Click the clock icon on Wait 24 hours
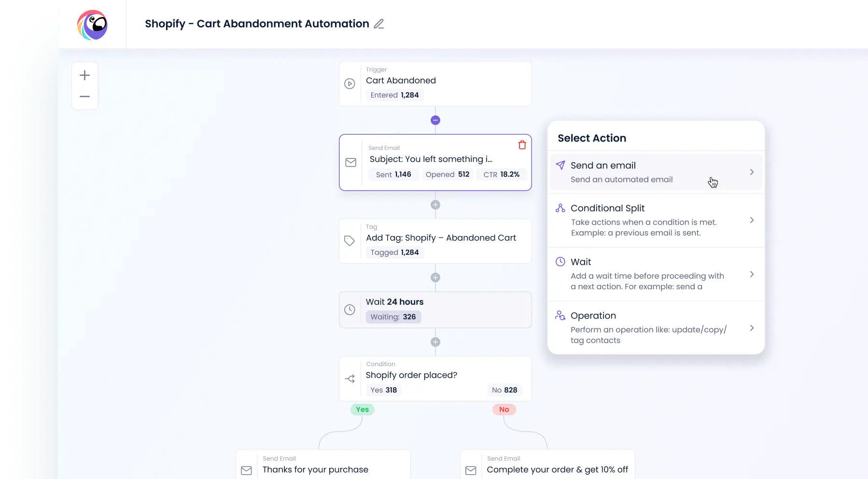This screenshot has height=479, width=868. point(350,310)
